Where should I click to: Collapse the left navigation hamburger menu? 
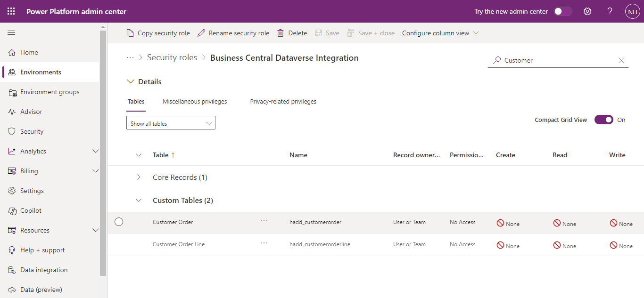pos(11,33)
